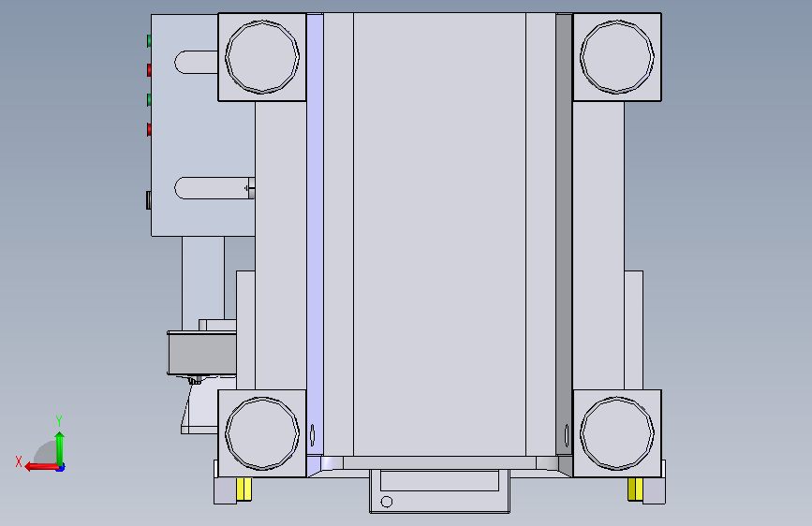Image resolution: width=812 pixels, height=526 pixels.
Task: Select the dark button on control box edge
Action: tap(149, 200)
